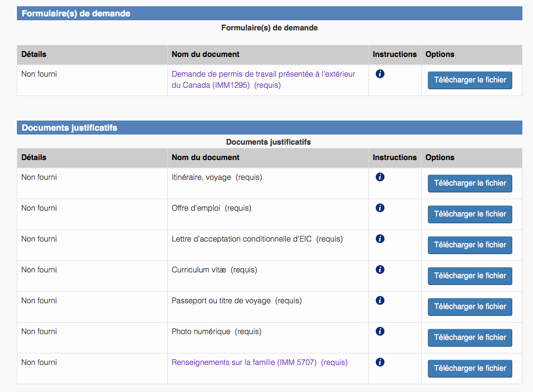533x392 pixels.
Task: Click the Formulaire(s) de demande blue header
Action: [269, 14]
